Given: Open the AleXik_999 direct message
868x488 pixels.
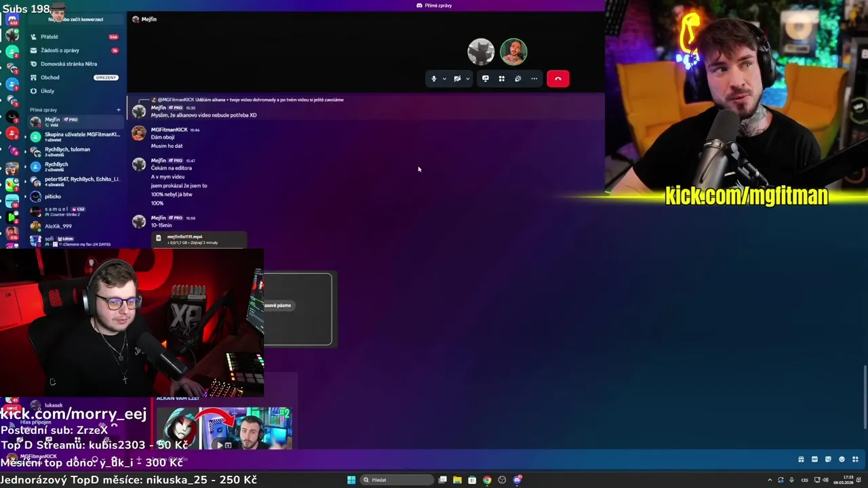Looking at the screenshot, I should [x=75, y=226].
